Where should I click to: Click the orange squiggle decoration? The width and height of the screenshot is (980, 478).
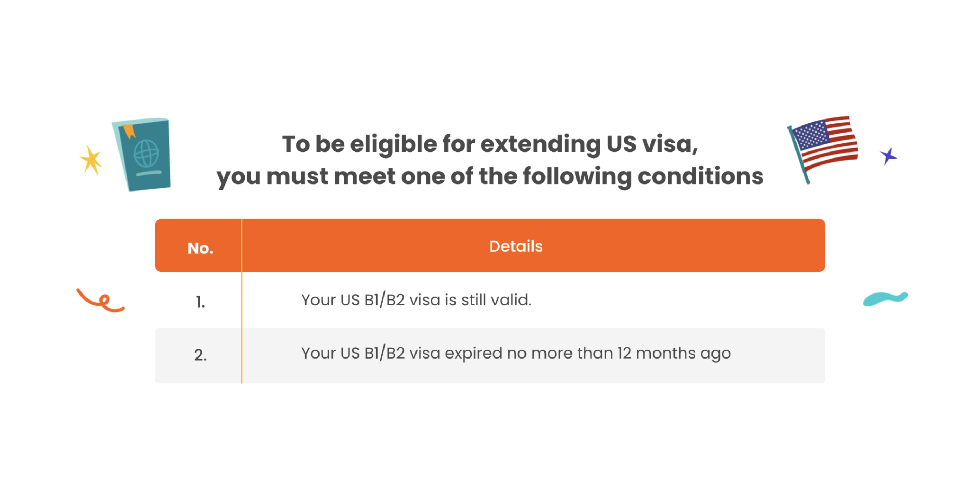[x=100, y=301]
